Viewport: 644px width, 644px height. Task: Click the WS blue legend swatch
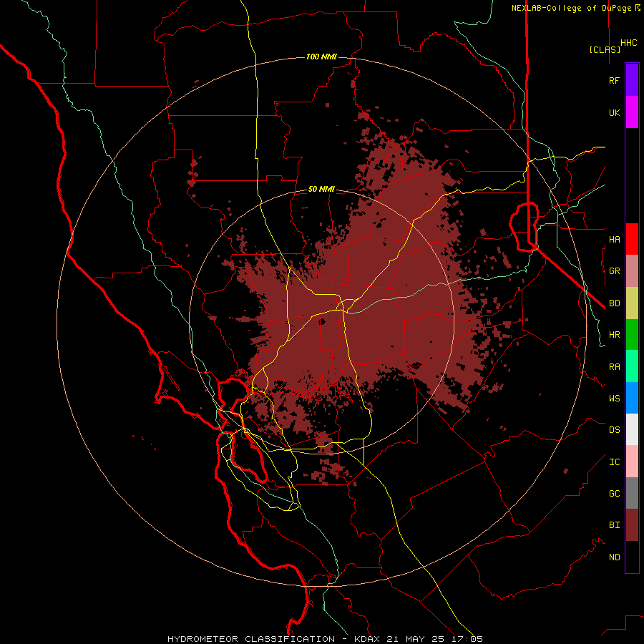point(632,398)
